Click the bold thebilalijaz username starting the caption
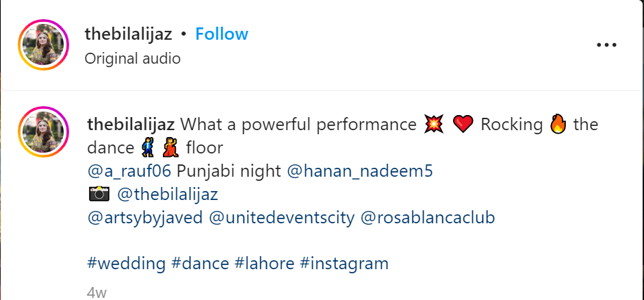The height and width of the screenshot is (300, 644). point(131,125)
